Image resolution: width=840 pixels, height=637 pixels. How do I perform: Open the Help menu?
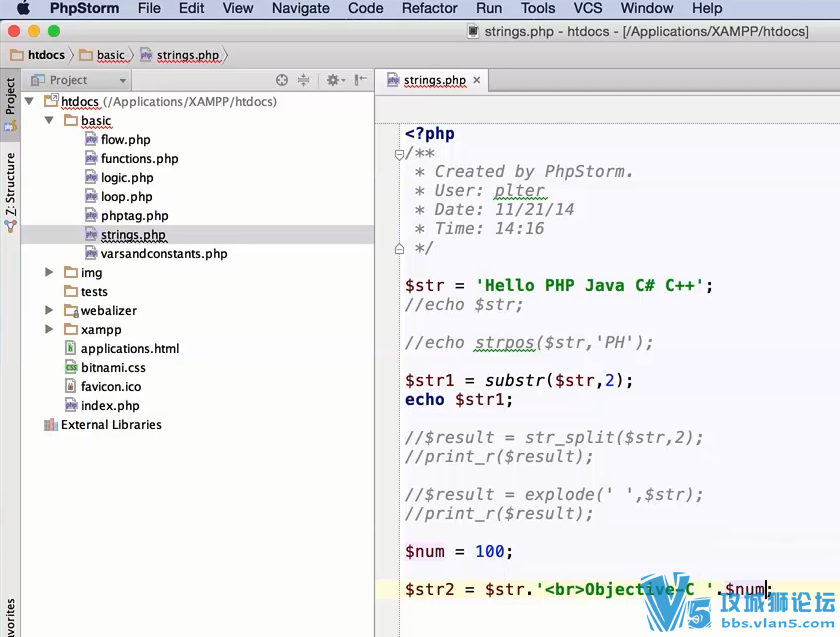(707, 8)
